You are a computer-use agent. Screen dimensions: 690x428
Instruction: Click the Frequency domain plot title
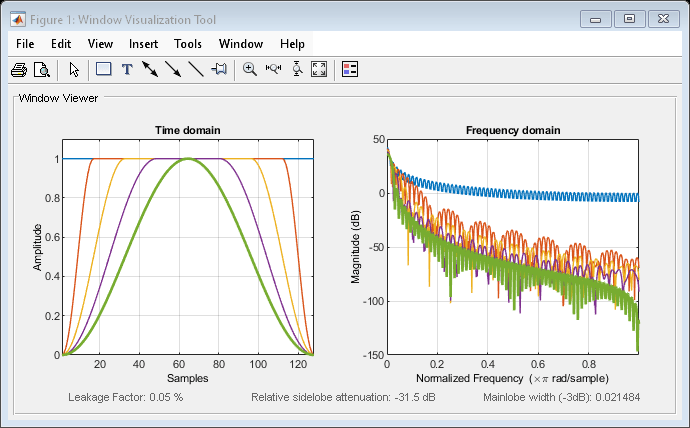[513, 130]
